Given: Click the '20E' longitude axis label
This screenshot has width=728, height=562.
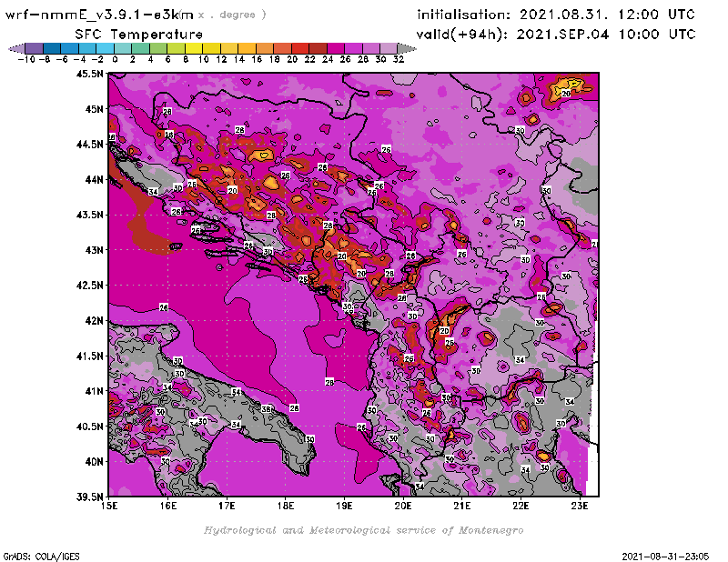Looking at the screenshot, I should 403,506.
